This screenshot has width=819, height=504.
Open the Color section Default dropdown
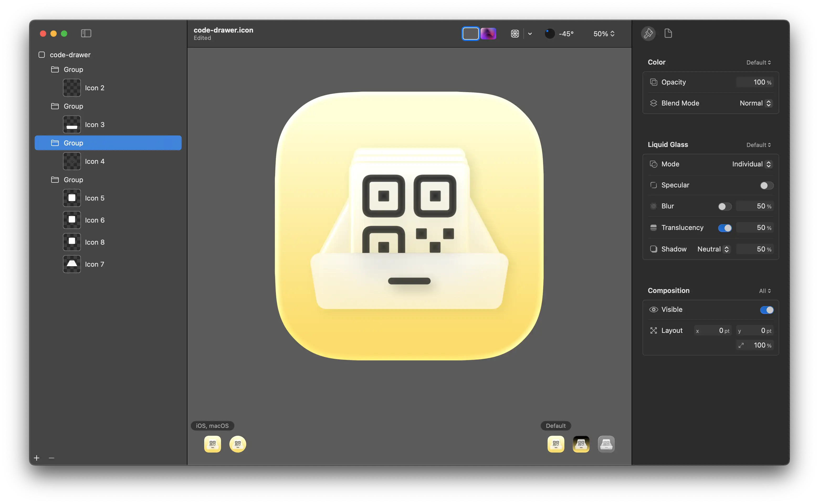click(758, 62)
